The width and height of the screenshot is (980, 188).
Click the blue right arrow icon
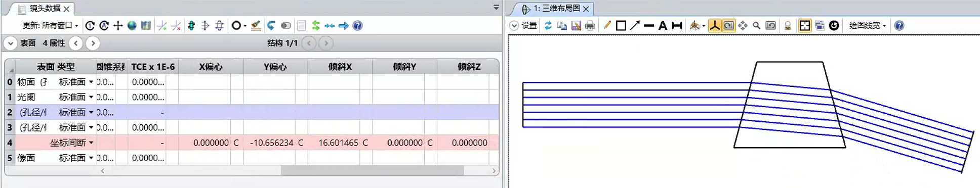344,25
